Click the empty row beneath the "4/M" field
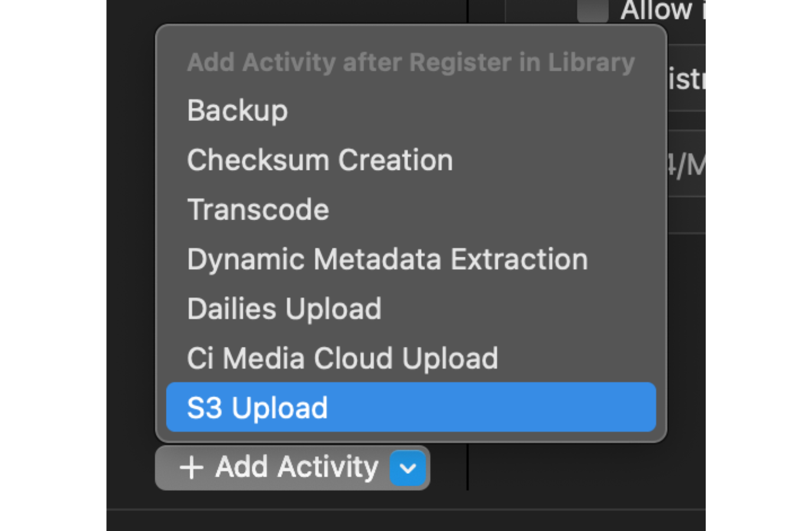The width and height of the screenshot is (812, 531). coord(686,215)
